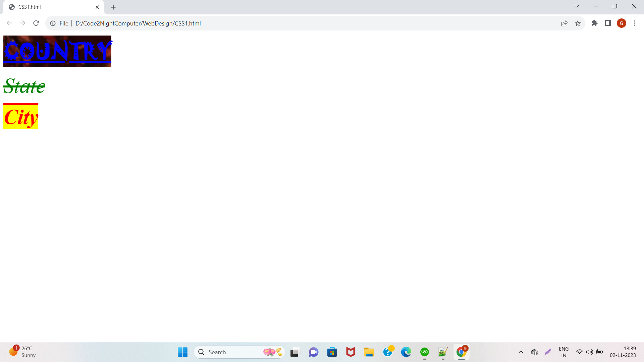644x362 pixels.
Task: Go back to previous page
Action: click(9, 23)
